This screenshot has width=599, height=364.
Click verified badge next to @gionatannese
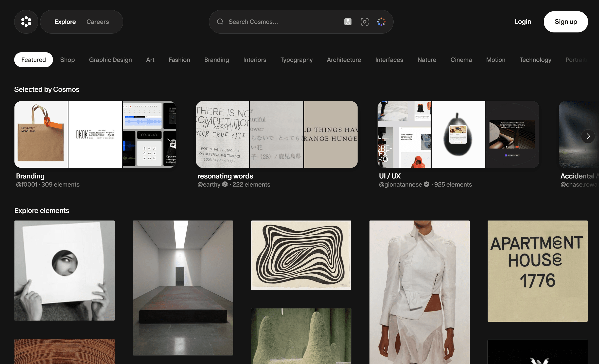pyautogui.click(x=427, y=184)
